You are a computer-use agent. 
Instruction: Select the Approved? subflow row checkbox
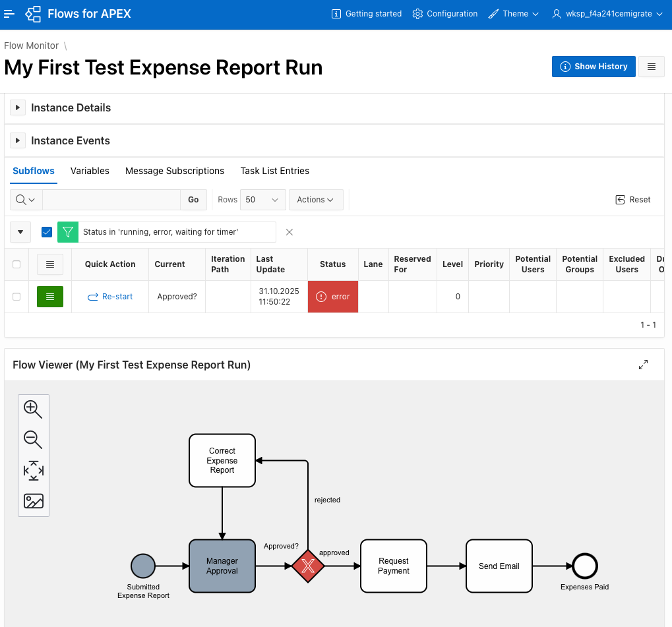tap(16, 297)
